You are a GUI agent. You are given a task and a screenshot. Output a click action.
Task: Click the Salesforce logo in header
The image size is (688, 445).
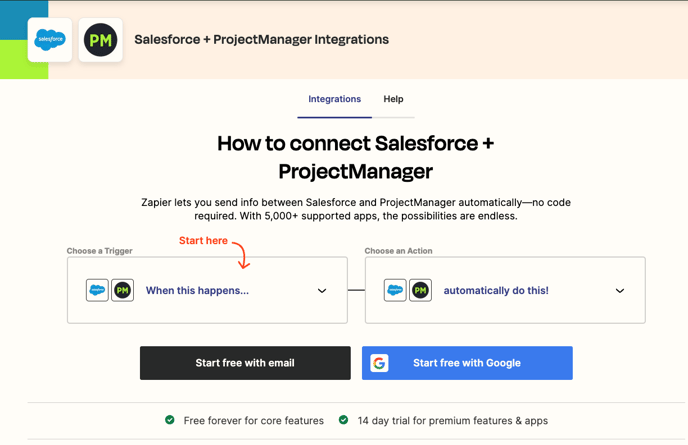[50, 40]
